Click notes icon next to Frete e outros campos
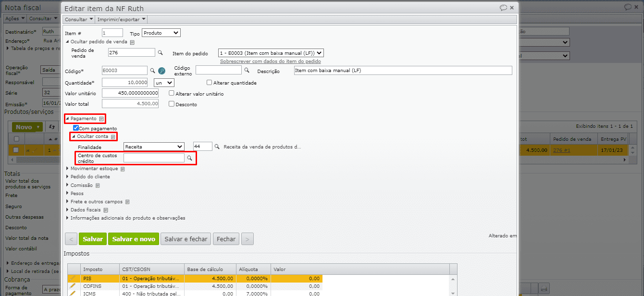Viewport: 644px width, 296px height. [x=127, y=202]
